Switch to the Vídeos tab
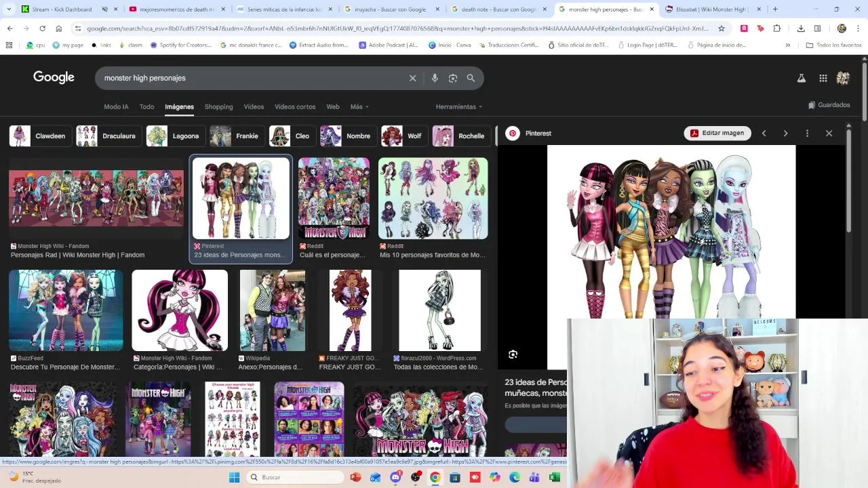 tap(254, 107)
